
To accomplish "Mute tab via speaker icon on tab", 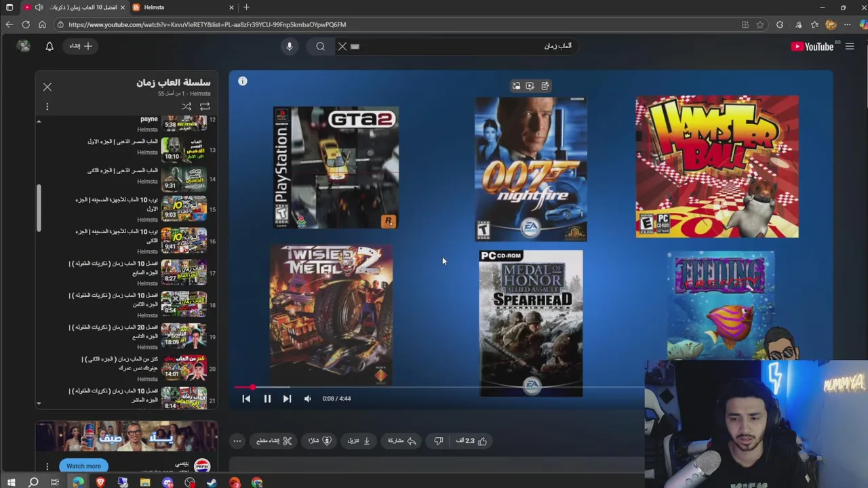I will (x=39, y=7).
